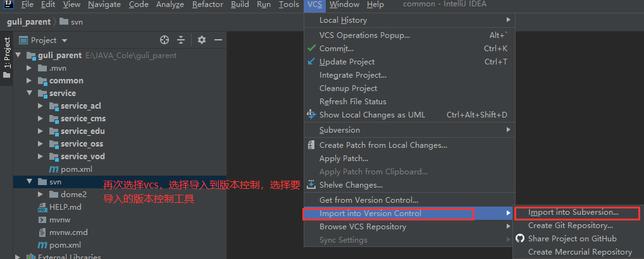This screenshot has height=259, width=644.
Task: Collapse the service folder tree node
Action: pos(29,93)
